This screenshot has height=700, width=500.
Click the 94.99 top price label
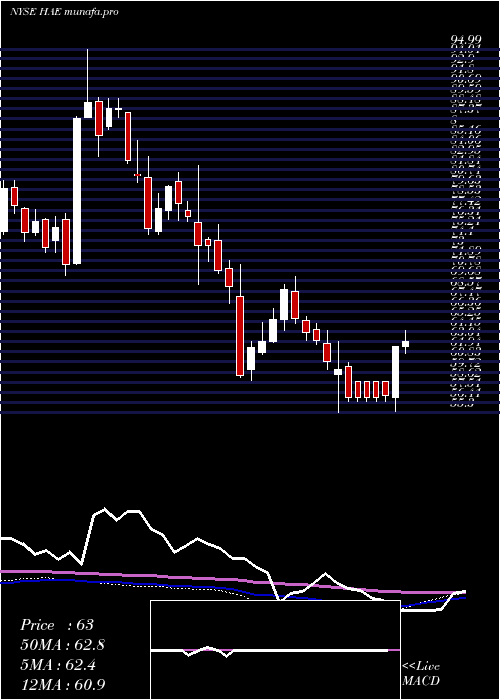click(465, 41)
